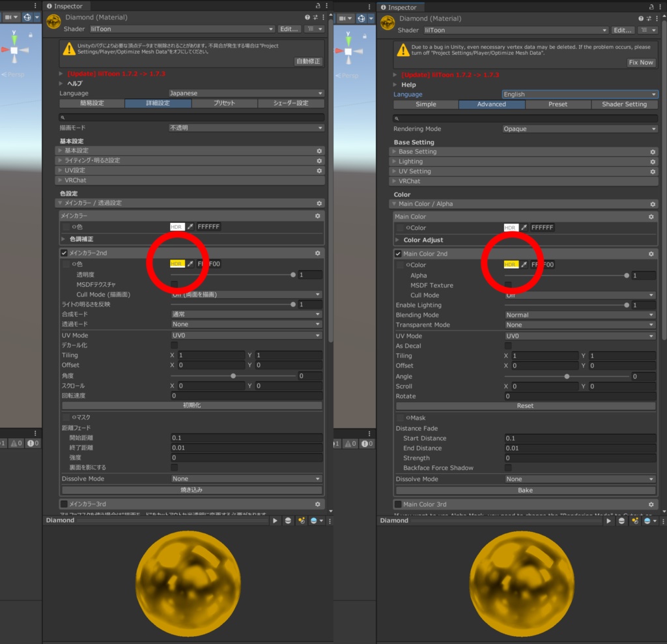
Task: Toggle デカール化 checkbox in Japanese inspector
Action: (x=175, y=345)
